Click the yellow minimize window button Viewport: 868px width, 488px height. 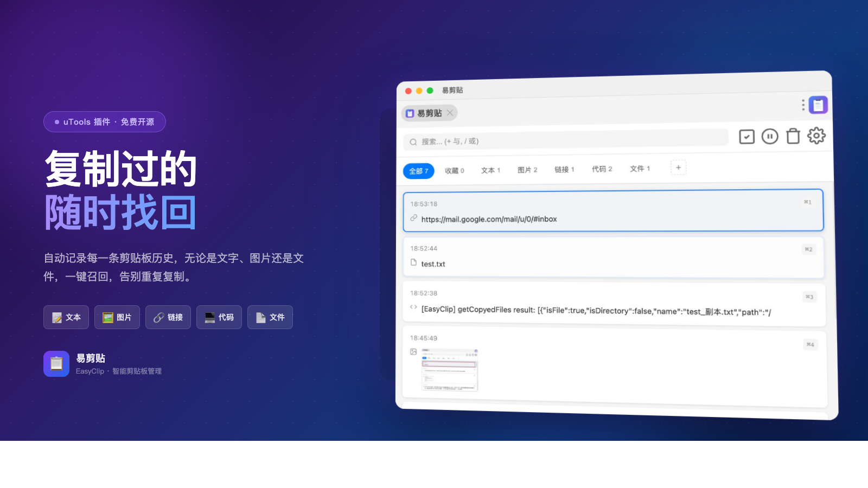[419, 91]
